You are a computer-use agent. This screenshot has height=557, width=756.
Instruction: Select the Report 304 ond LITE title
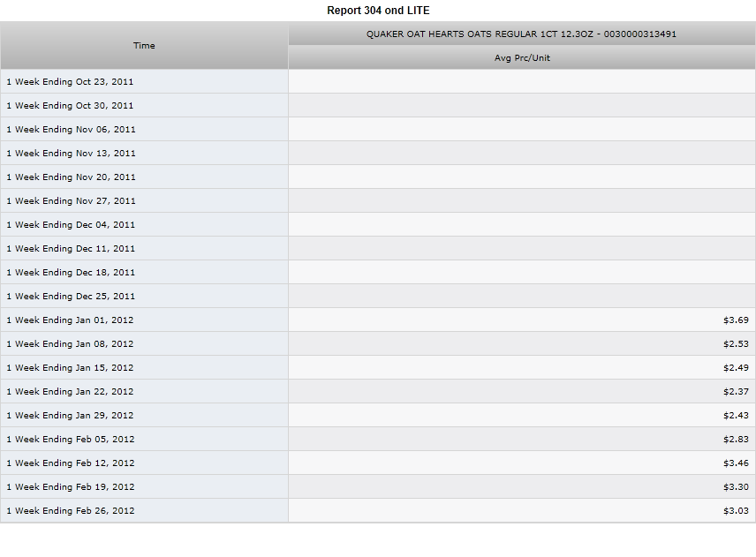click(378, 10)
